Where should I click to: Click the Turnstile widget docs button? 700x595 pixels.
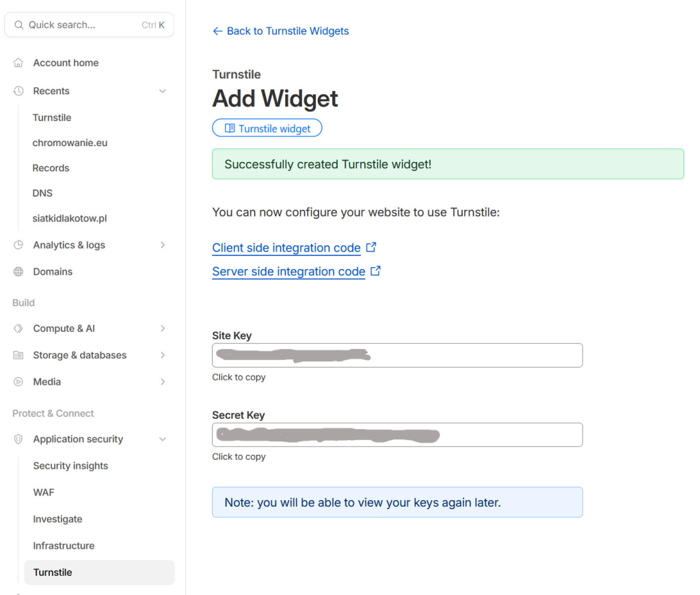pos(267,128)
